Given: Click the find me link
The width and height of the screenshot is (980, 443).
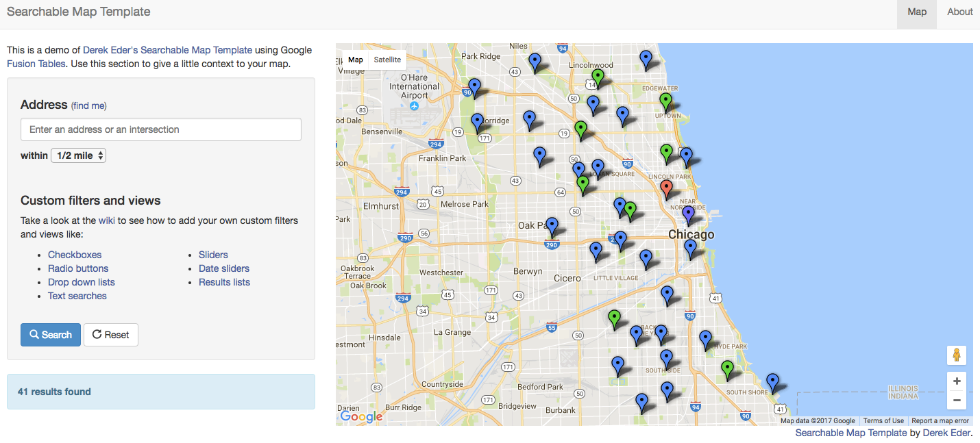Looking at the screenshot, I should coord(89,105).
